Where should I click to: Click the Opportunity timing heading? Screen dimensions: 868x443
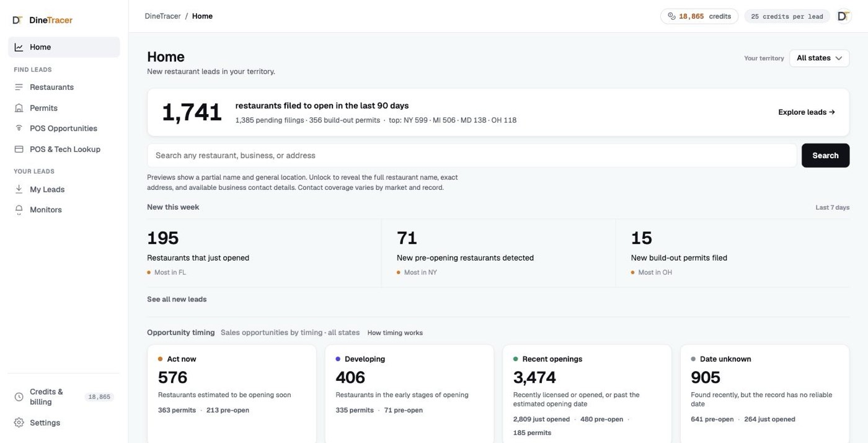click(180, 333)
